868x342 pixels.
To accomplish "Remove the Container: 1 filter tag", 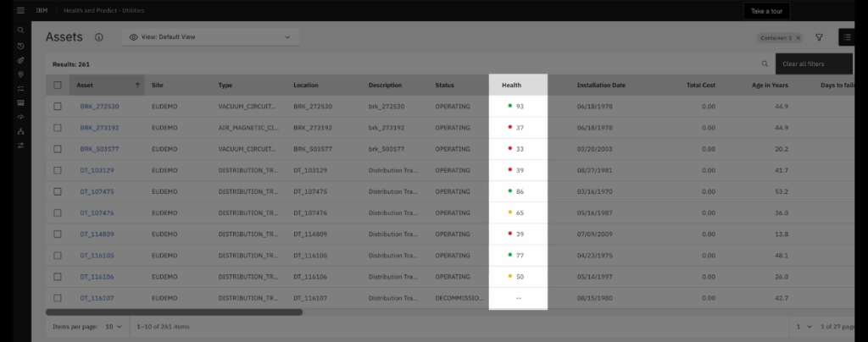I will [798, 38].
